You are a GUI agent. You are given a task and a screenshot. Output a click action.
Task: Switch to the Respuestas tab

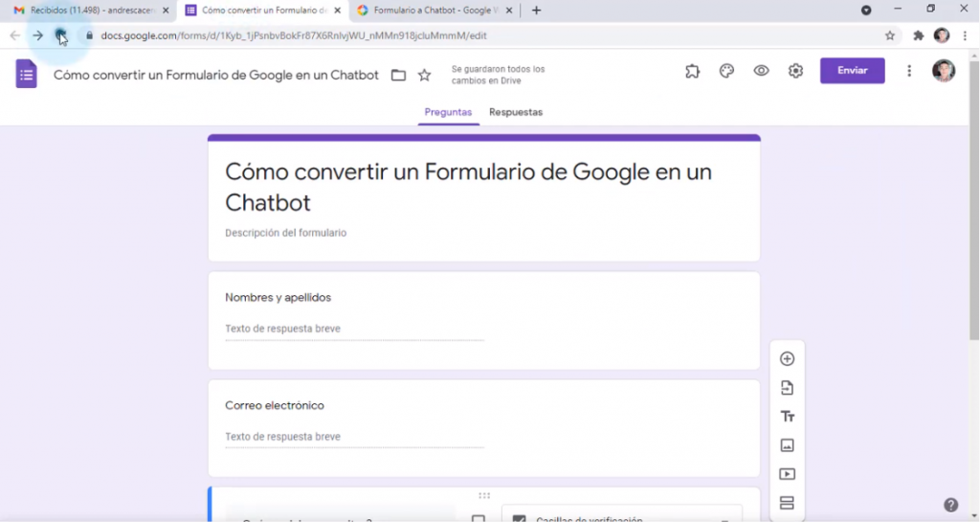pyautogui.click(x=516, y=112)
